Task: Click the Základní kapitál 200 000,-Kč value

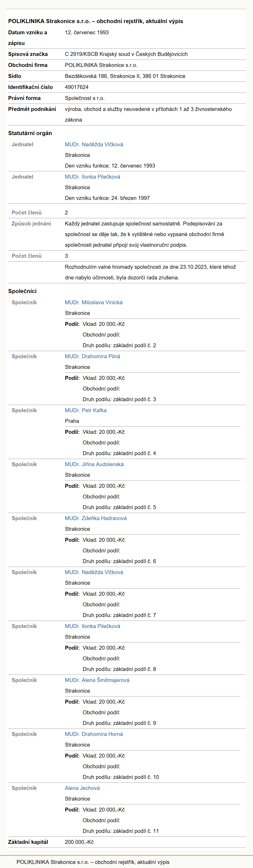Action: (x=79, y=842)
